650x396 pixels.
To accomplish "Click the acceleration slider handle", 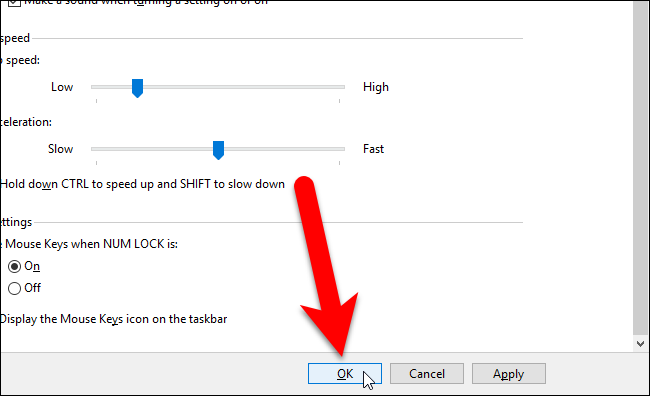I will (218, 150).
